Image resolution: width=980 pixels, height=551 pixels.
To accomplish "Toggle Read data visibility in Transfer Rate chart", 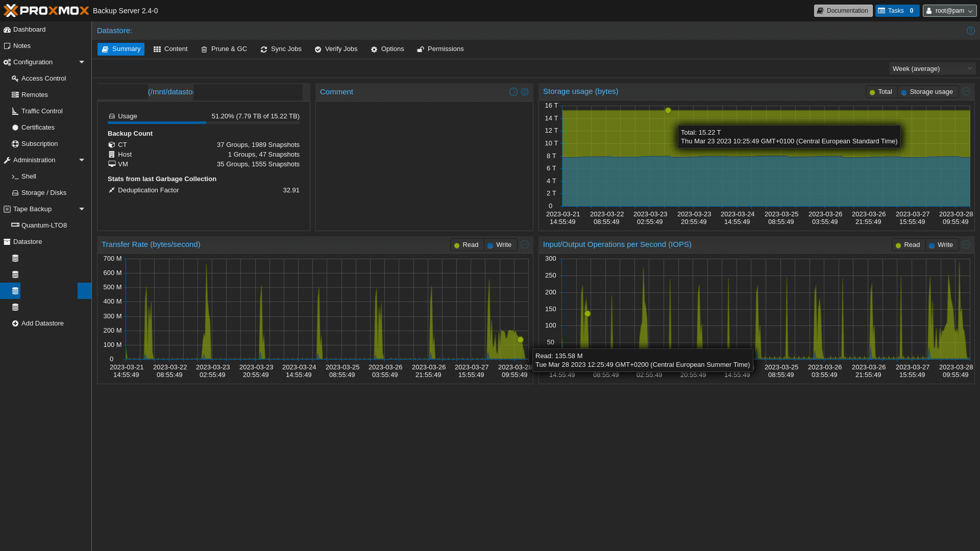I will tap(466, 244).
